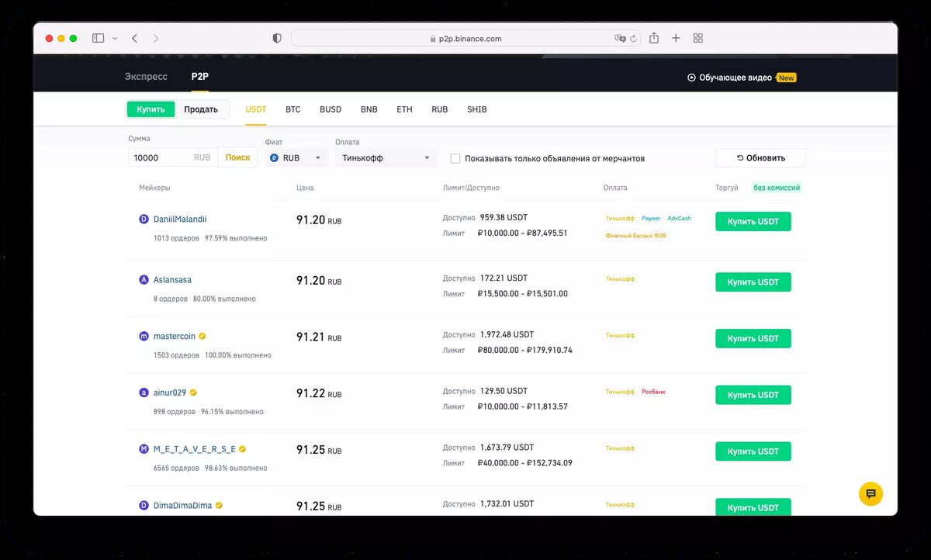Select the BUSD coin tab
Image resolution: width=931 pixels, height=560 pixels.
point(331,109)
